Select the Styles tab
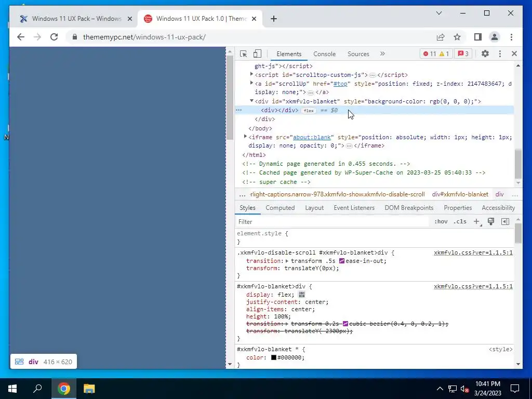 tap(247, 208)
